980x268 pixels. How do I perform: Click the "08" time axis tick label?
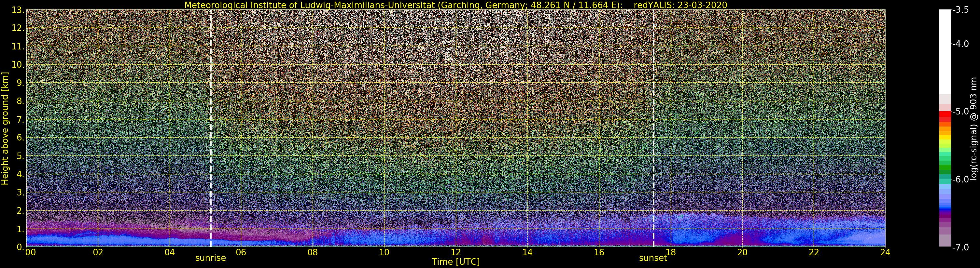tap(313, 252)
